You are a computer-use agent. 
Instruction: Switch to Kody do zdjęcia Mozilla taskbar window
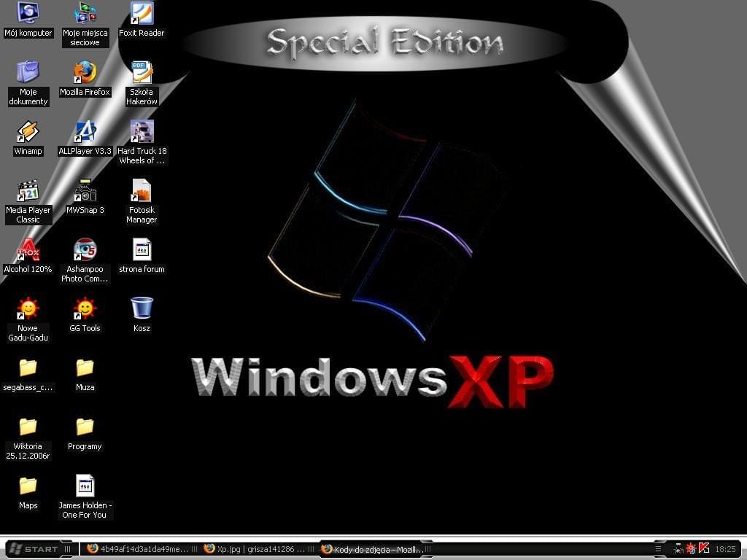coord(376,549)
